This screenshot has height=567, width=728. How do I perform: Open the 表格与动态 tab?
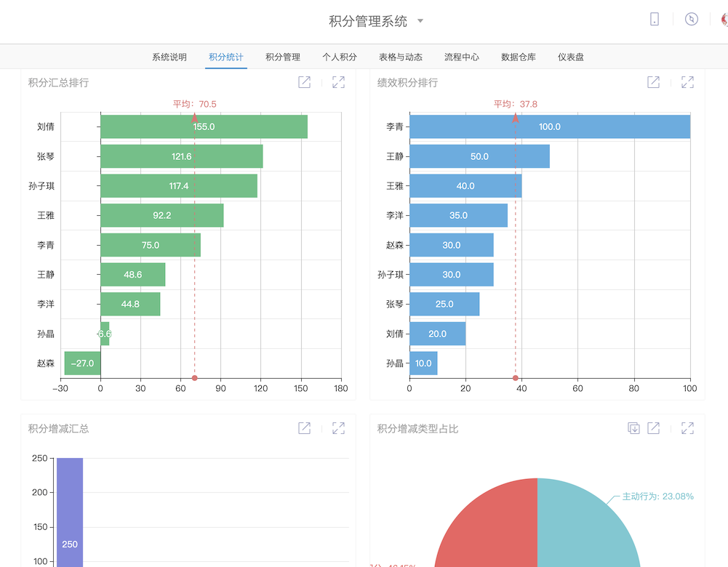click(x=401, y=57)
